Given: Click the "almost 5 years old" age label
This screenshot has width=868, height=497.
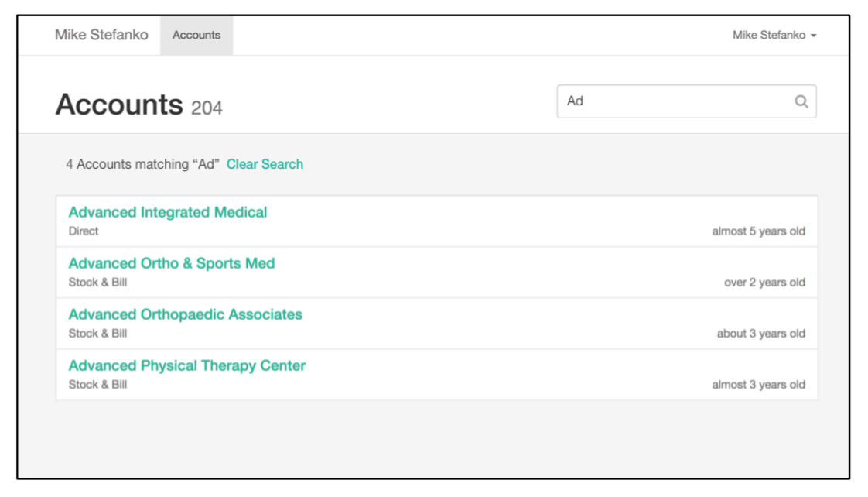Looking at the screenshot, I should click(x=758, y=231).
